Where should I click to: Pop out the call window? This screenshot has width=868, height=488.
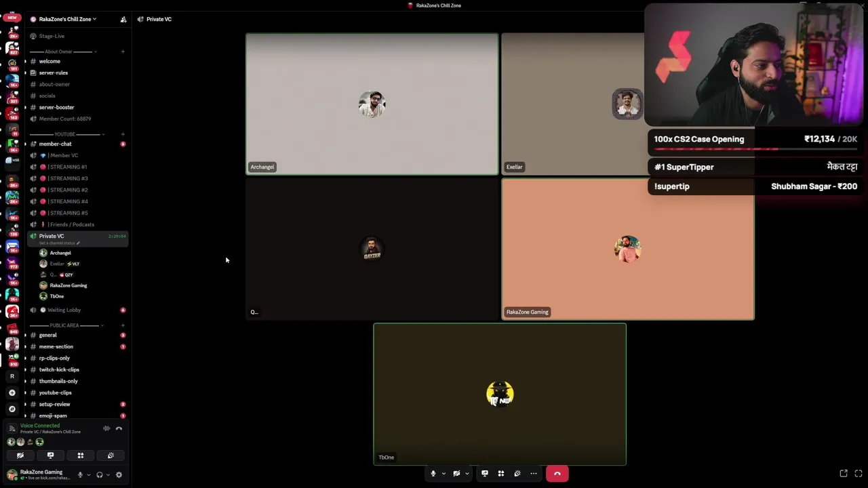coord(844,473)
